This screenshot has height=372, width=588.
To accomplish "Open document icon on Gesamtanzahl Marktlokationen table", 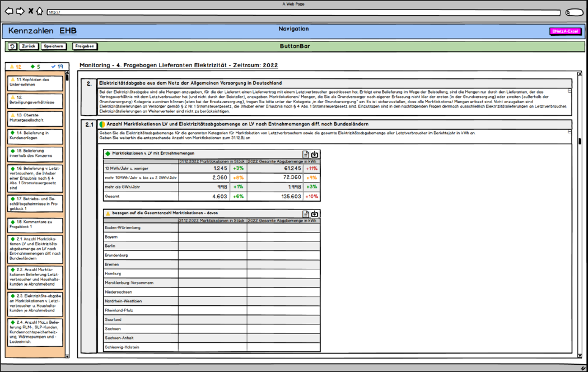I will pyautogui.click(x=306, y=214).
